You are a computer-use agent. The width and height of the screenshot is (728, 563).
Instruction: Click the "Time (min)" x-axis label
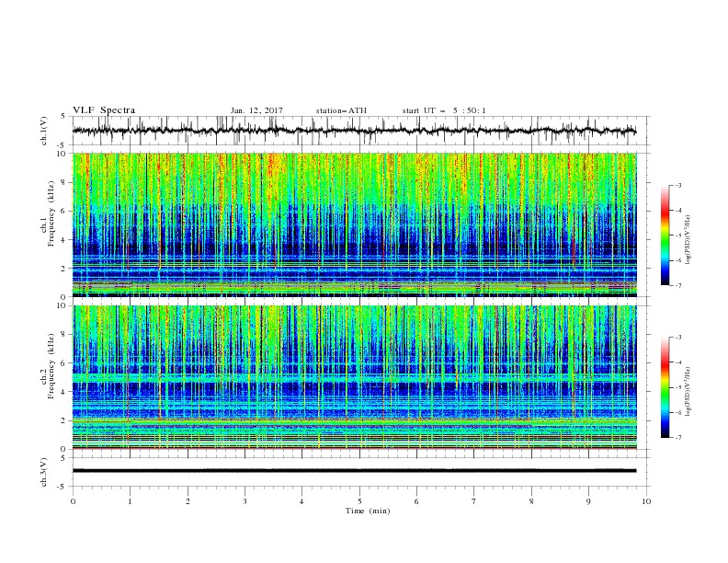click(368, 511)
